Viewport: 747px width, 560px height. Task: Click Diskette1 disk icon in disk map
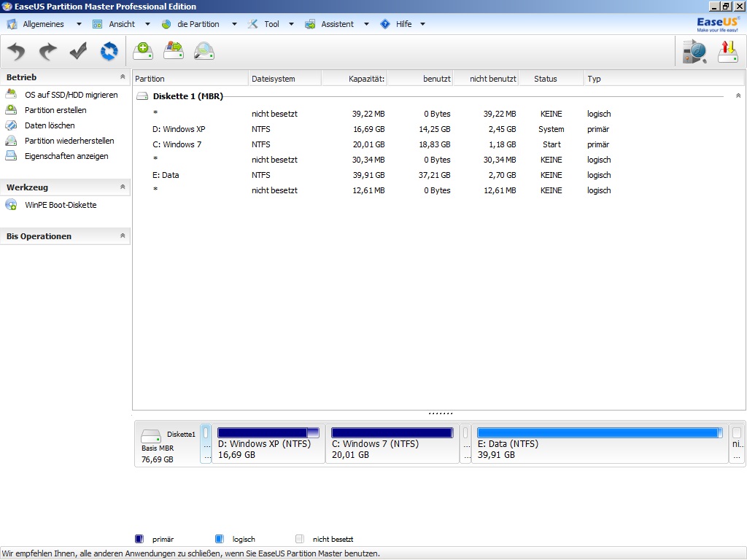[x=151, y=436]
